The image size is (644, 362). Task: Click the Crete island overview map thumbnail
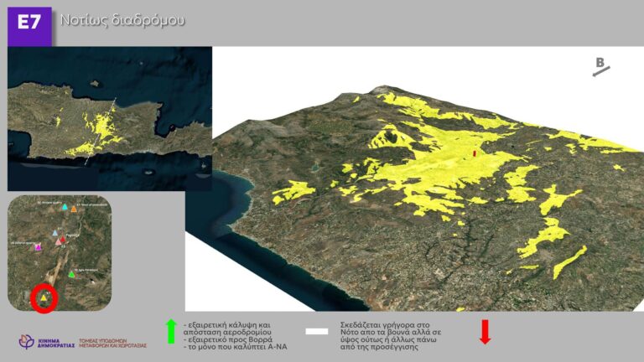(109, 119)
